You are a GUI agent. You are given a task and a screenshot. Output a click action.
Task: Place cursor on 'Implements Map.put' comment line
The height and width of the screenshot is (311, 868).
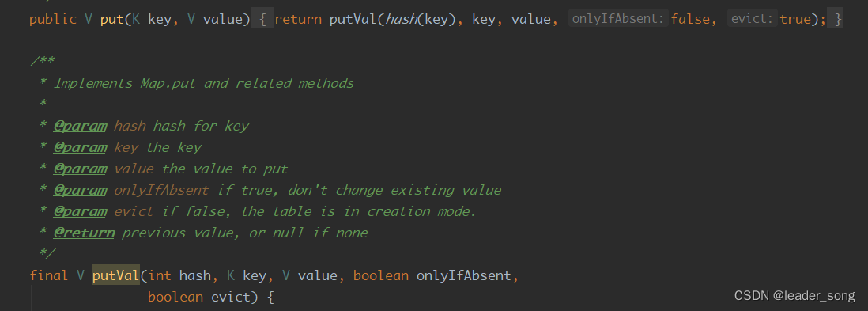[203, 84]
